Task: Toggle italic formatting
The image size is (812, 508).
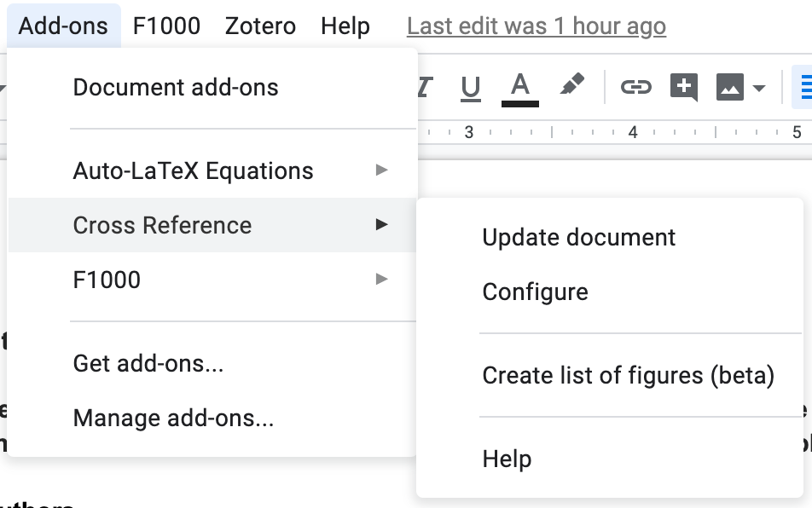Action: [x=424, y=85]
